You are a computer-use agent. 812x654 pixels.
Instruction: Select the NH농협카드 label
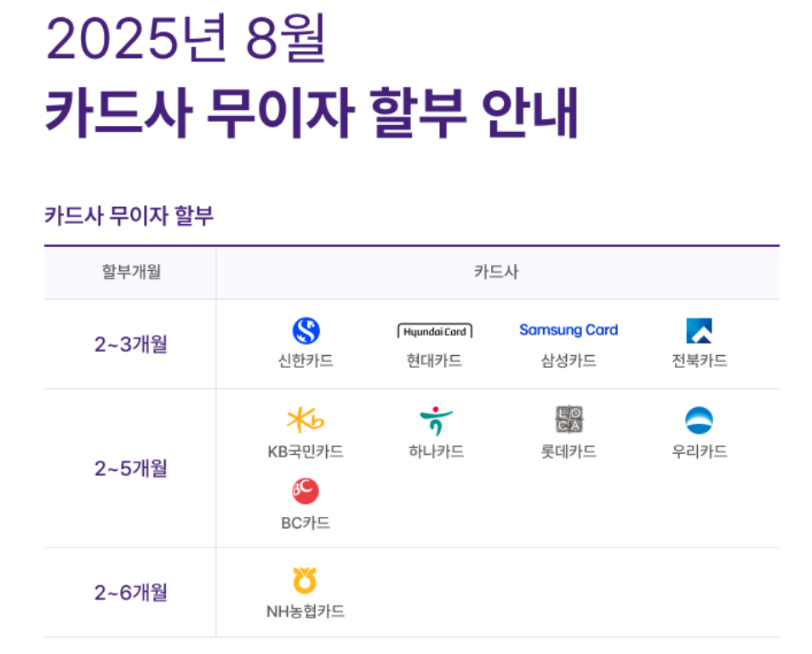(x=306, y=612)
